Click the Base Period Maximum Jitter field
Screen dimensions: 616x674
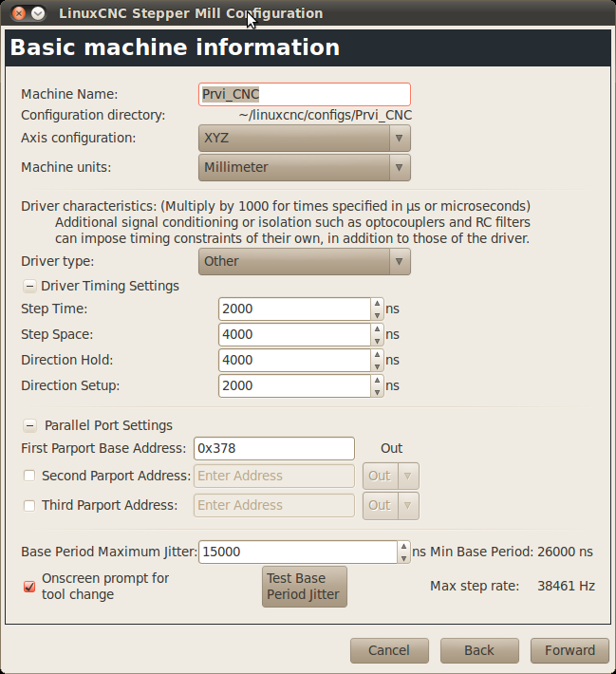click(298, 552)
